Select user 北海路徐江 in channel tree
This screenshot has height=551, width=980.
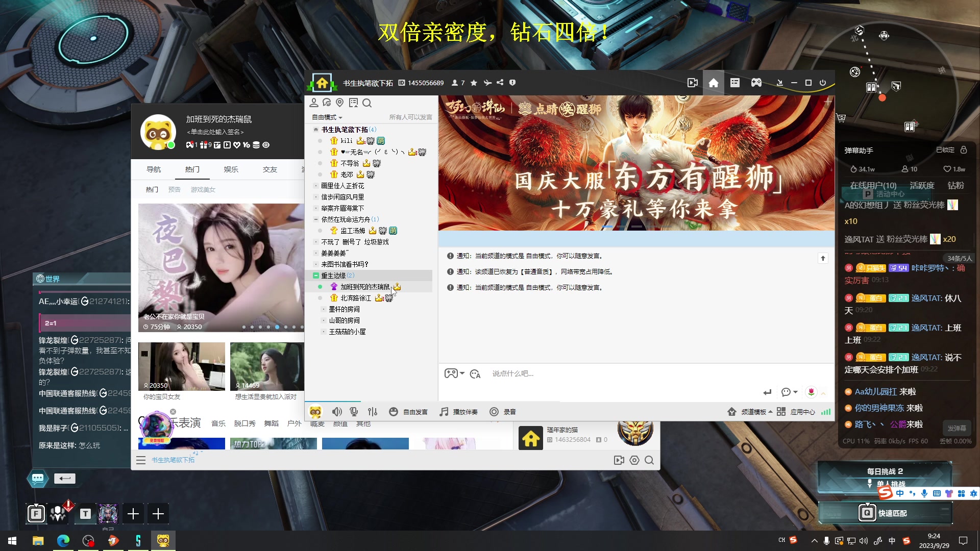356,298
